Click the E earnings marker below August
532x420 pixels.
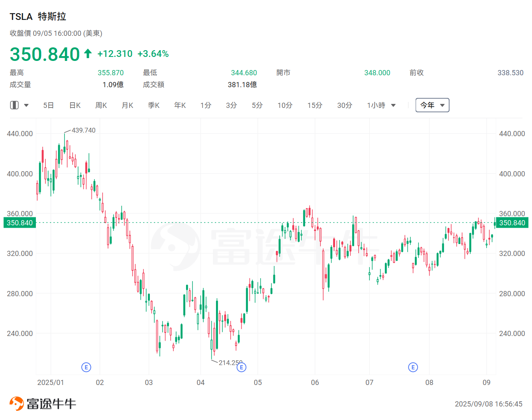click(x=413, y=367)
